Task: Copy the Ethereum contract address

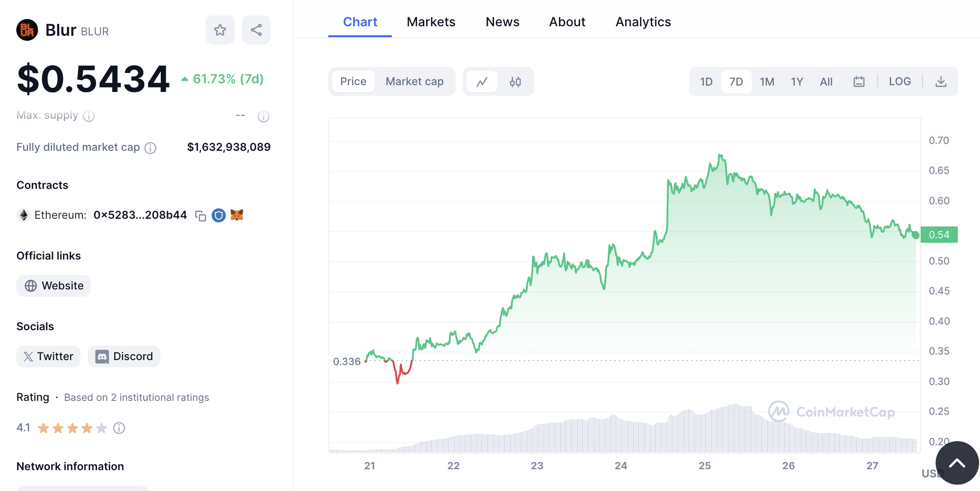Action: click(x=201, y=215)
